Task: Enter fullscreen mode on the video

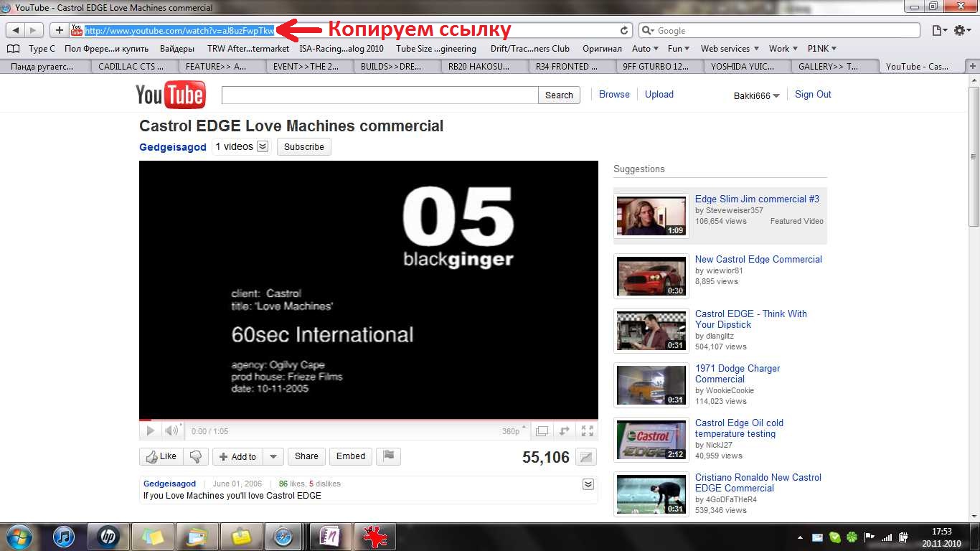Action: click(588, 431)
